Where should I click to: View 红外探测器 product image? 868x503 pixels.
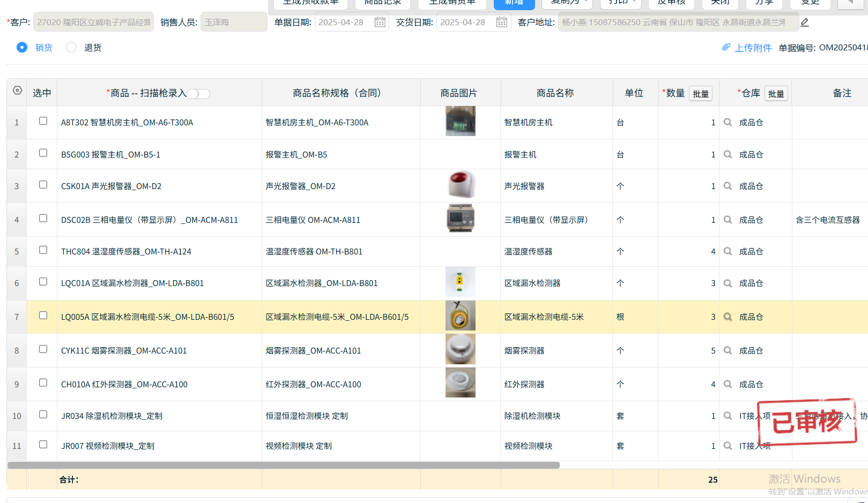(461, 382)
